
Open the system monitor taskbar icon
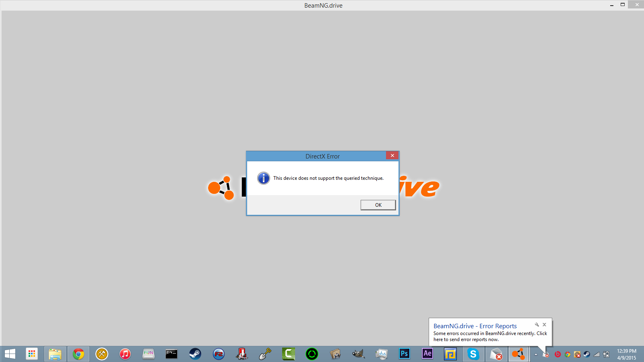click(x=382, y=354)
